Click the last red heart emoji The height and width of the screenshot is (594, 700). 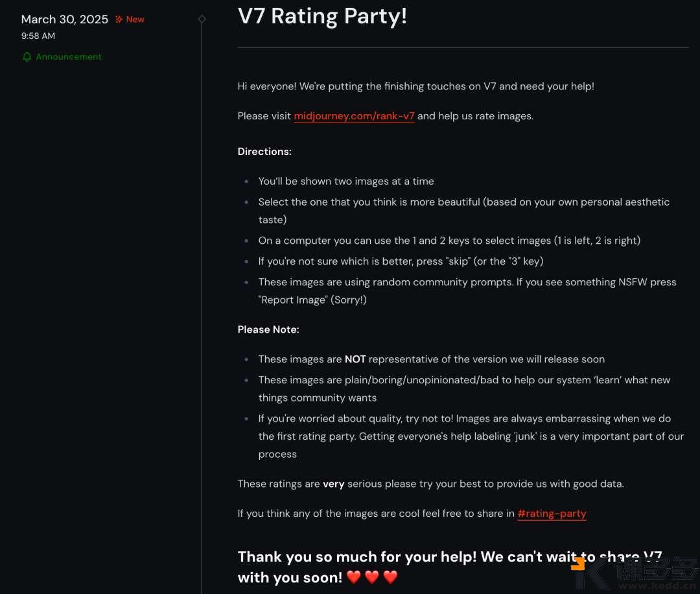[390, 577]
